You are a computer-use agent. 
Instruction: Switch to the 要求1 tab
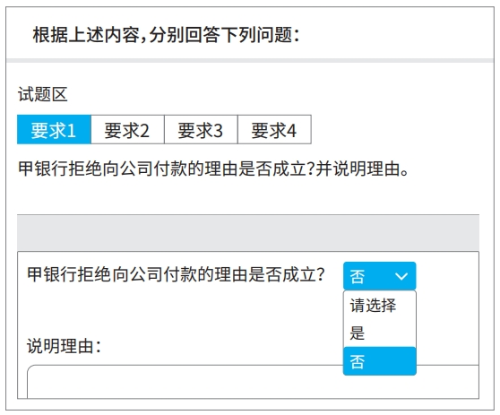tap(54, 130)
